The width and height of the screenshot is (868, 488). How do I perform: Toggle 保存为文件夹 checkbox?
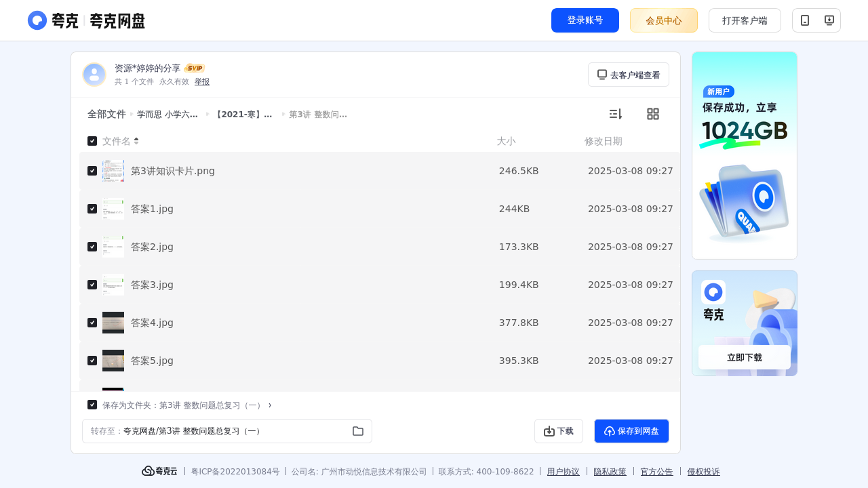coord(92,405)
